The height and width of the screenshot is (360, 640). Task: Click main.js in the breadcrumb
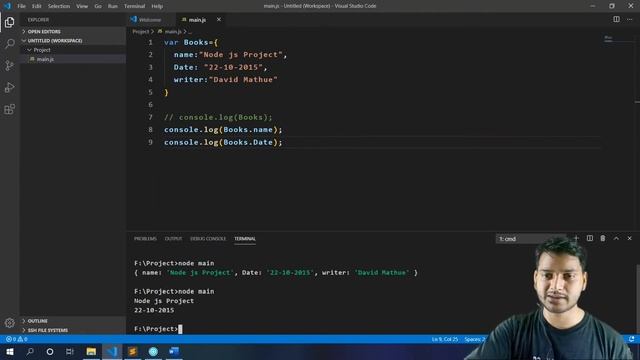[173, 31]
